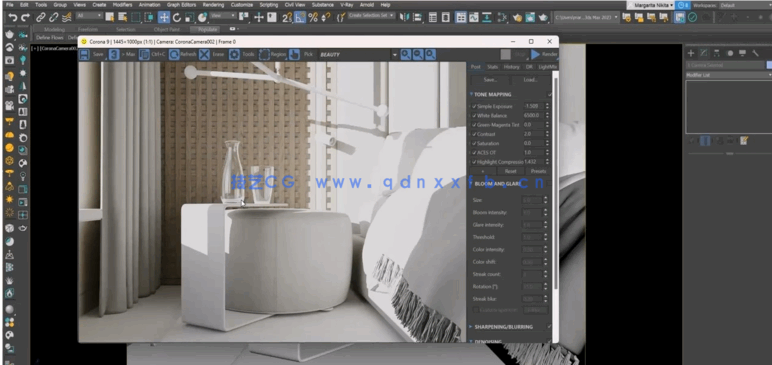Screen dimensions: 772x365
Task: Click the Render button in frame buffer
Action: 544,54
